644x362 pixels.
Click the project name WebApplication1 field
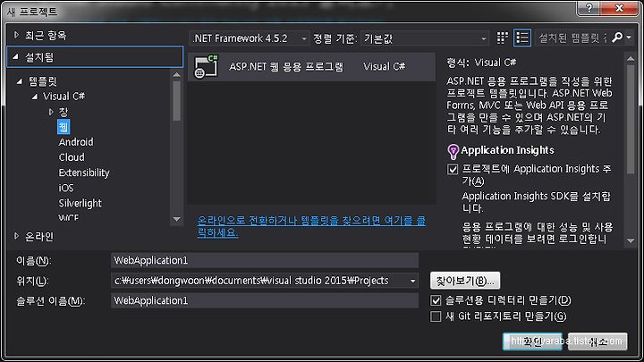(x=265, y=260)
